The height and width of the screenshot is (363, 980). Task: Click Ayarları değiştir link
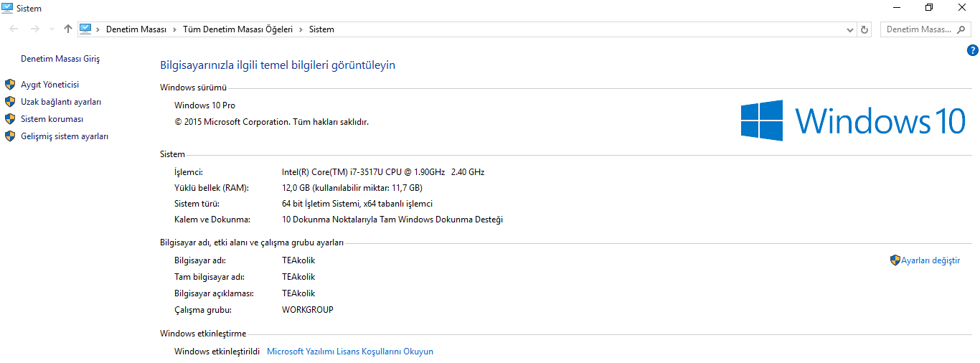pos(930,260)
